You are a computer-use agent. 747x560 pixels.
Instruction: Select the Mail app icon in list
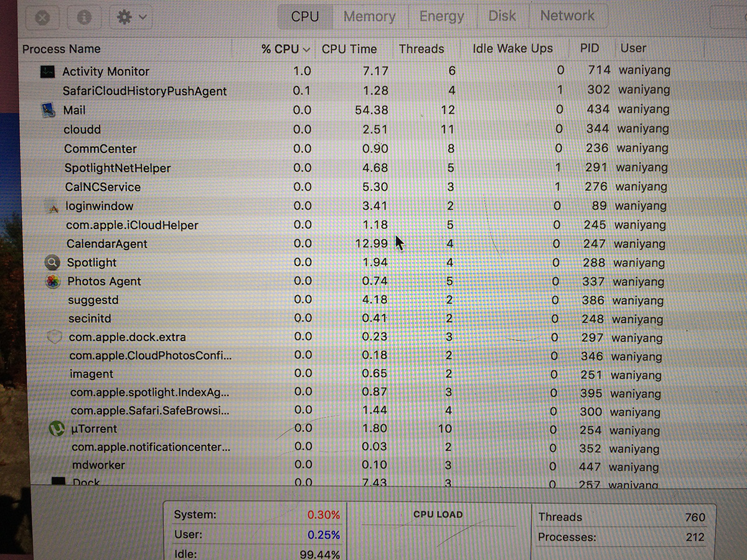47,110
